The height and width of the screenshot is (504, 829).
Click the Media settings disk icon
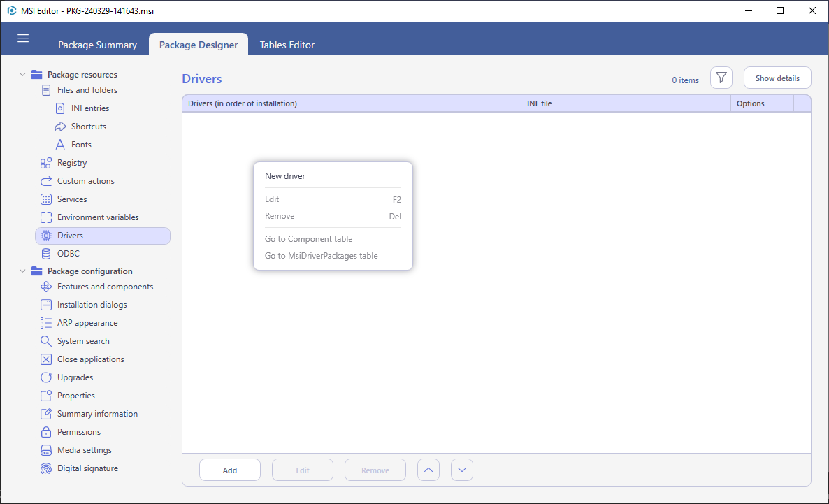46,451
